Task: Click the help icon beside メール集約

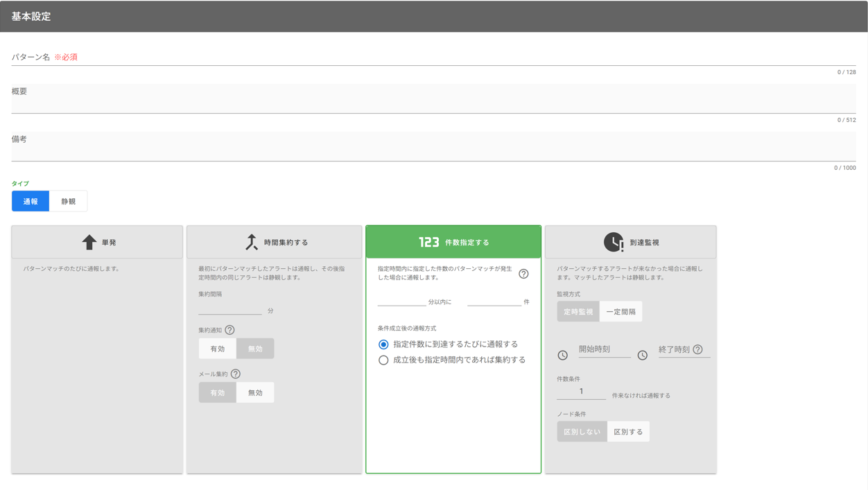Action: (236, 374)
